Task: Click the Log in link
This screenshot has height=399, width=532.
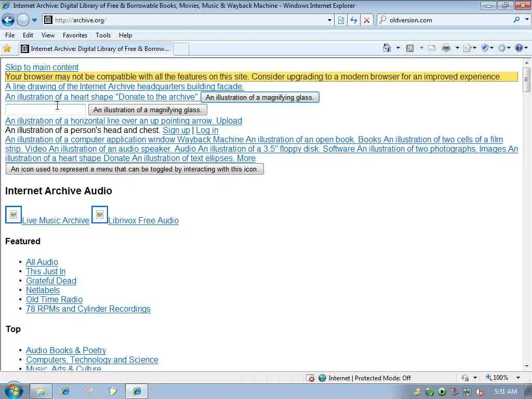Action: click(x=207, y=130)
